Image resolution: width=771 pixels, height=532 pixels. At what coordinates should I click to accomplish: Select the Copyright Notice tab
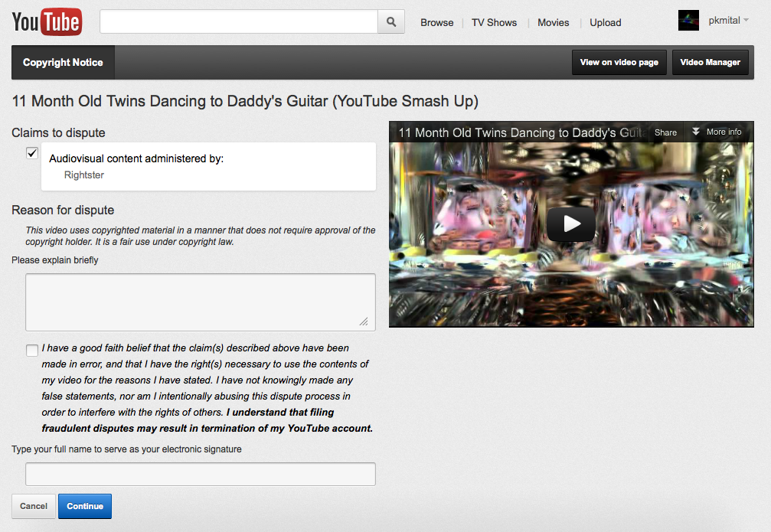(63, 63)
